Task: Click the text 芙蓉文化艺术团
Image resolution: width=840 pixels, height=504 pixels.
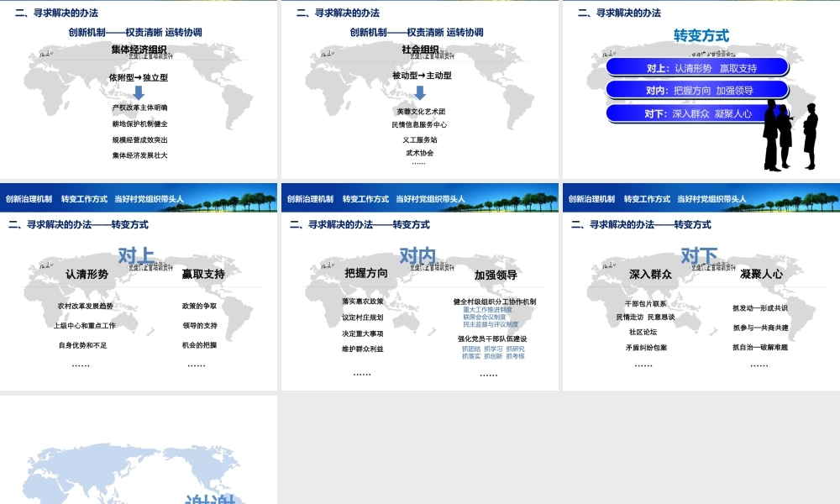Action: [421, 112]
